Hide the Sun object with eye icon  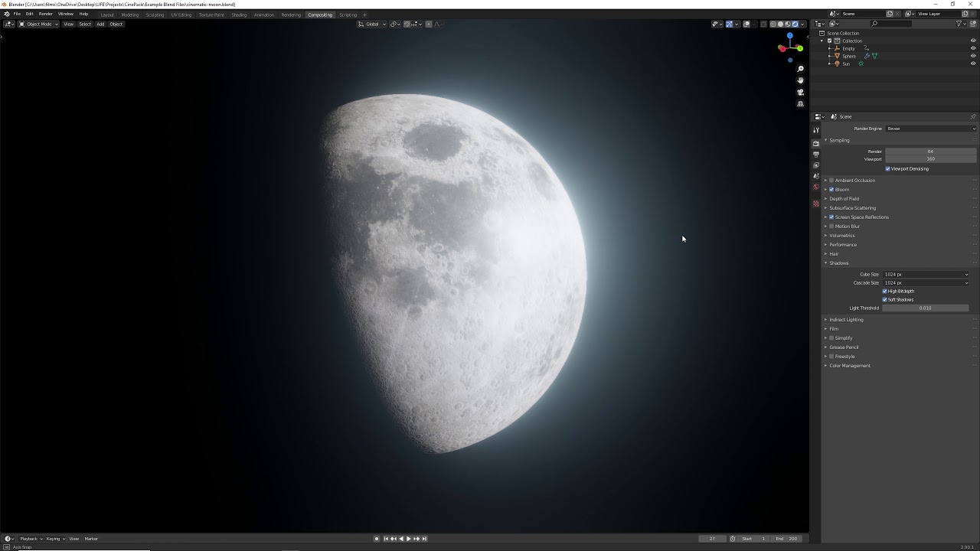tap(973, 64)
